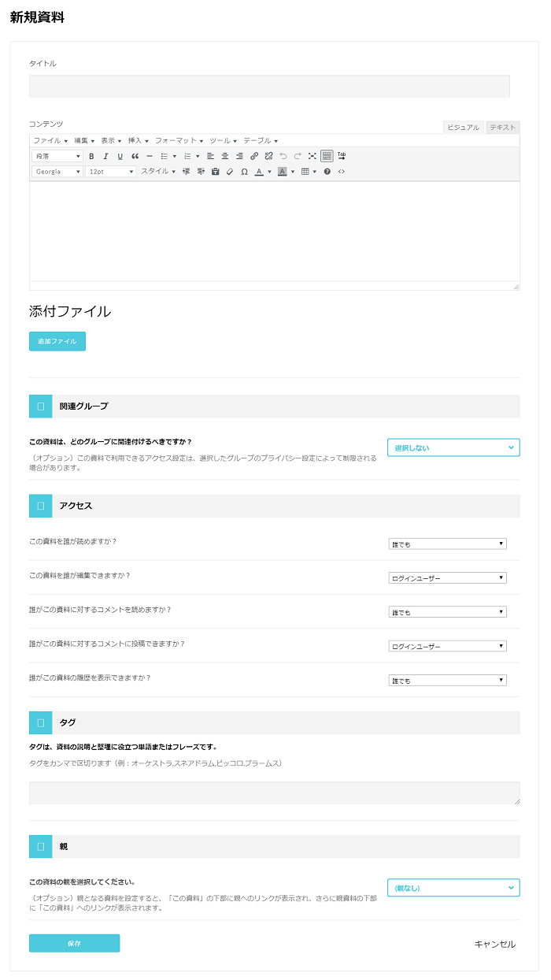Screen dimensions: 551x980
Task: Collapse the 親 section header
Action: click(x=275, y=846)
